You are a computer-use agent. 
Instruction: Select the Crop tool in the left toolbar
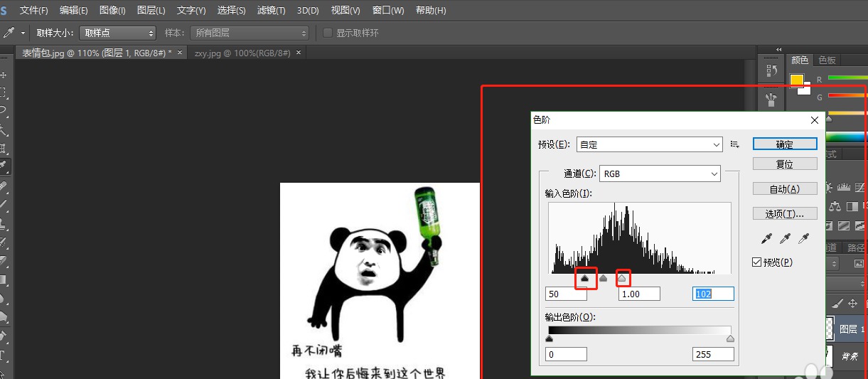click(x=4, y=148)
